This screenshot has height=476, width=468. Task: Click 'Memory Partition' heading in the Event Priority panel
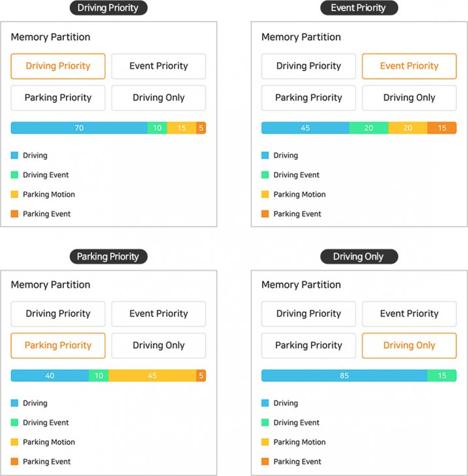(300, 37)
